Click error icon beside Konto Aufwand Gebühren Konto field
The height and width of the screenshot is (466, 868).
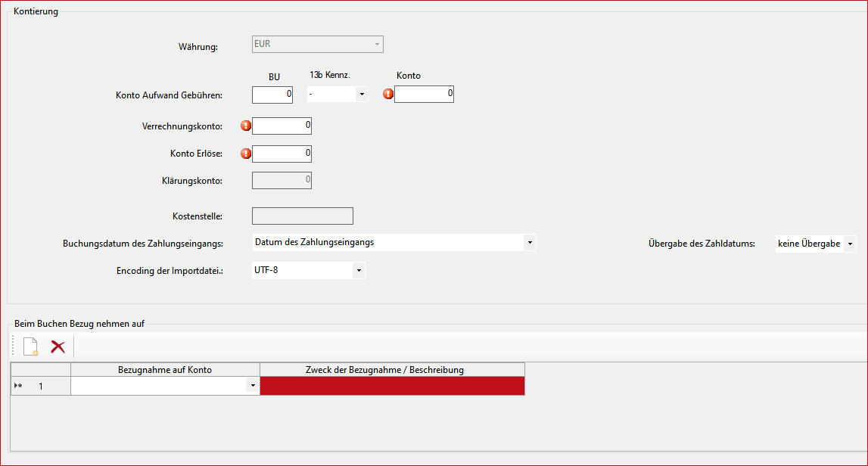(x=388, y=94)
